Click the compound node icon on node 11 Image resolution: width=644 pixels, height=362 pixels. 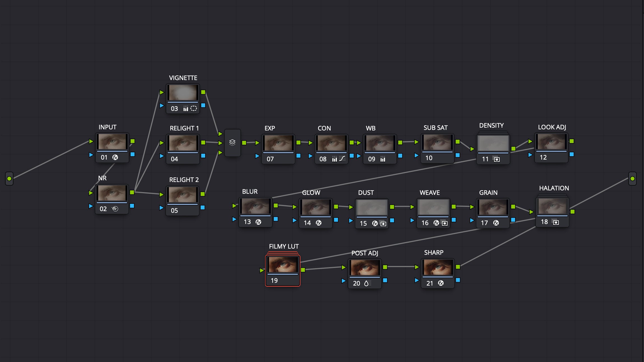[496, 159]
